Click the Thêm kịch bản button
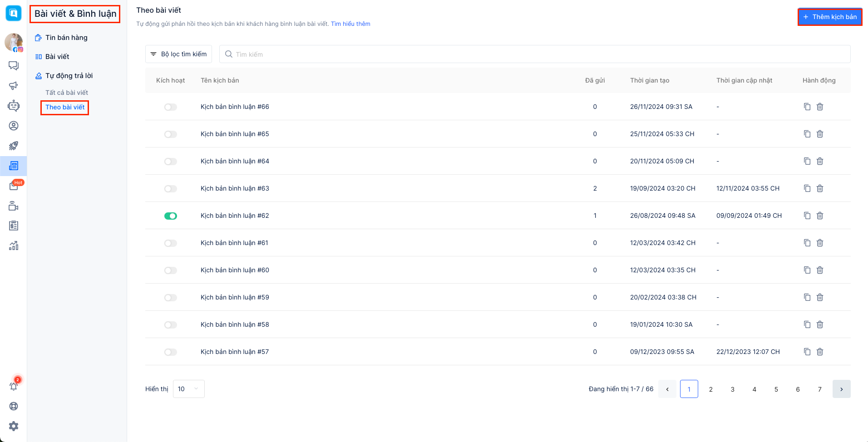868x442 pixels. point(830,17)
